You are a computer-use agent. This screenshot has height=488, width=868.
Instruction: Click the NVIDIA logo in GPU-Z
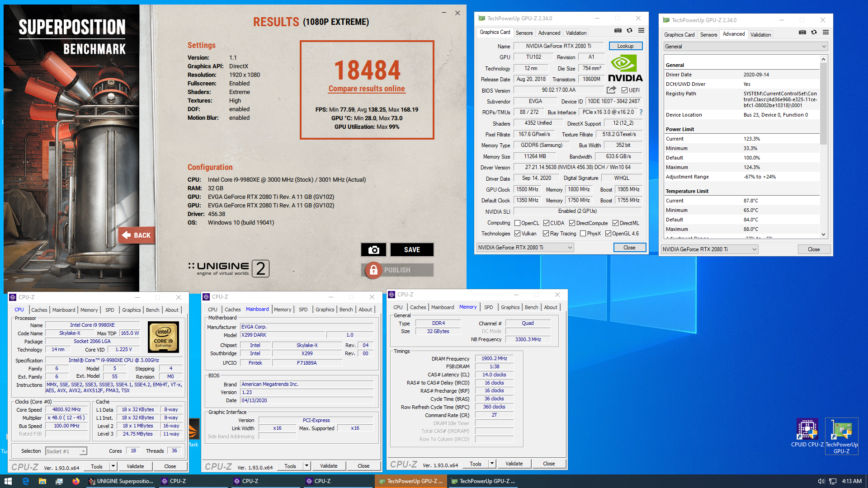(625, 68)
